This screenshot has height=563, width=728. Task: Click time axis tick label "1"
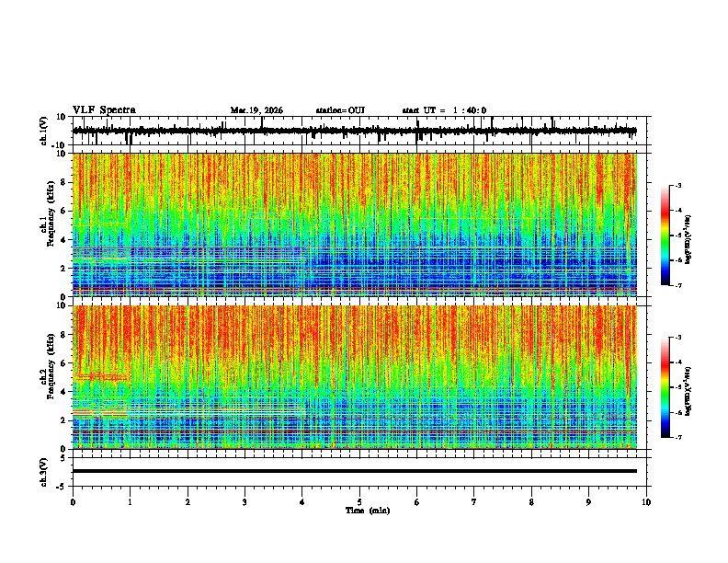tap(130, 502)
